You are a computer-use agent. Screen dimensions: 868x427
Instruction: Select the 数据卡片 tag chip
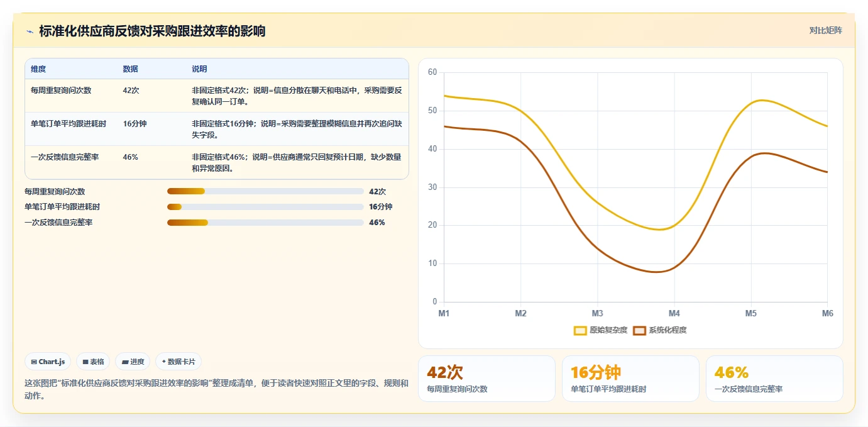[179, 362]
